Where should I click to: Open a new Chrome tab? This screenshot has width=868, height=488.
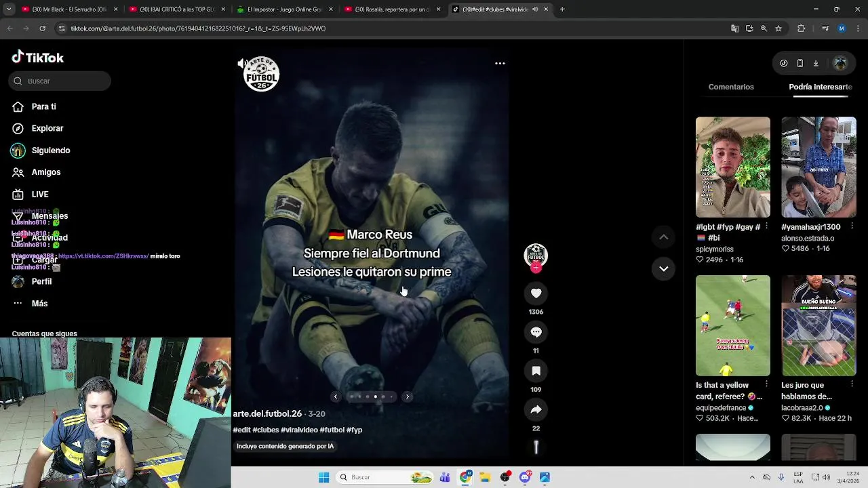coord(562,9)
